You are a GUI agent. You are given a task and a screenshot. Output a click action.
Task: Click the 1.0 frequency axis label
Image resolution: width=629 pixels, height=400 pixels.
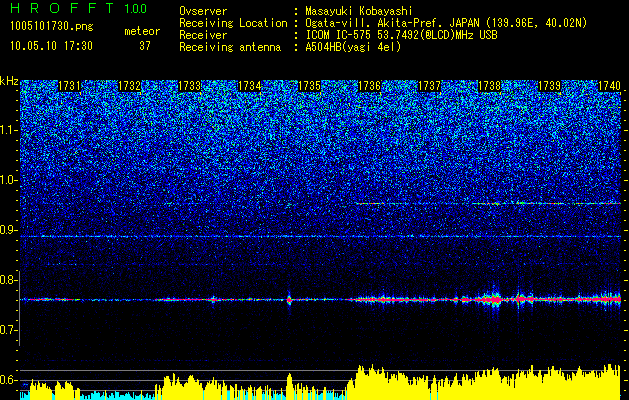[x=9, y=180]
